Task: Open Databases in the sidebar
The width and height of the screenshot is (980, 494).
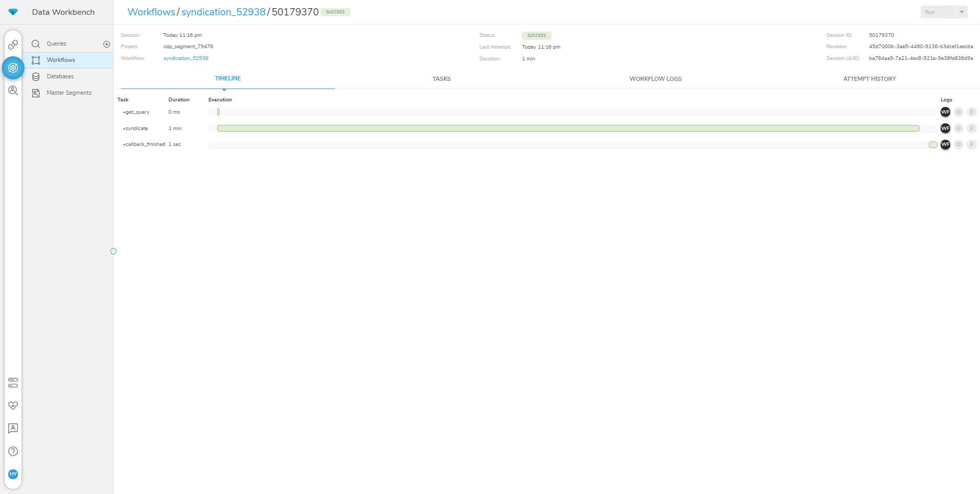Action: [x=60, y=77]
